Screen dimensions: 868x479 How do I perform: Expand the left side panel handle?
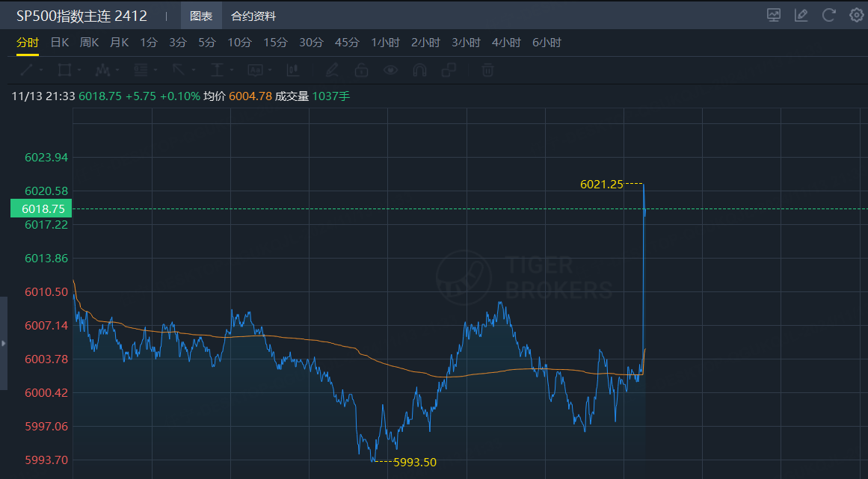[3, 343]
